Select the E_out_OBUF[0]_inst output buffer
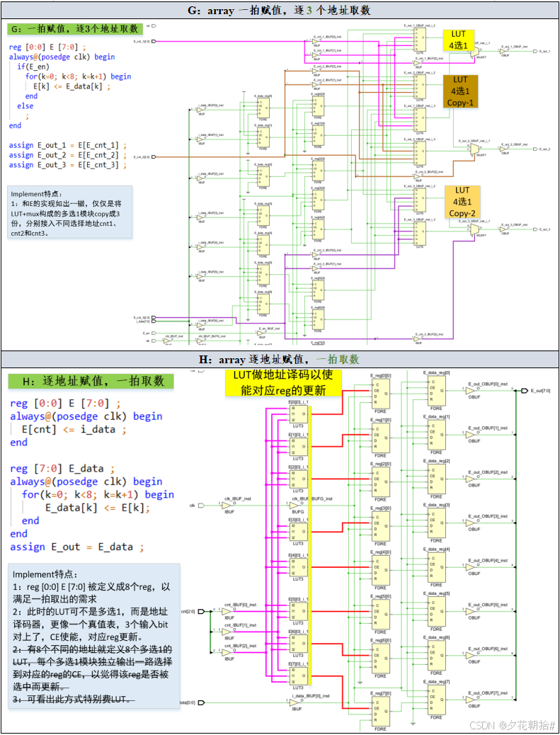The height and width of the screenshot is (735, 560). 470,391
